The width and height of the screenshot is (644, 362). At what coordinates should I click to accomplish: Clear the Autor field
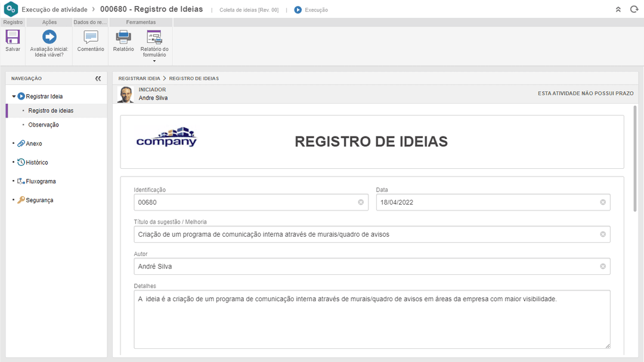pos(603,266)
